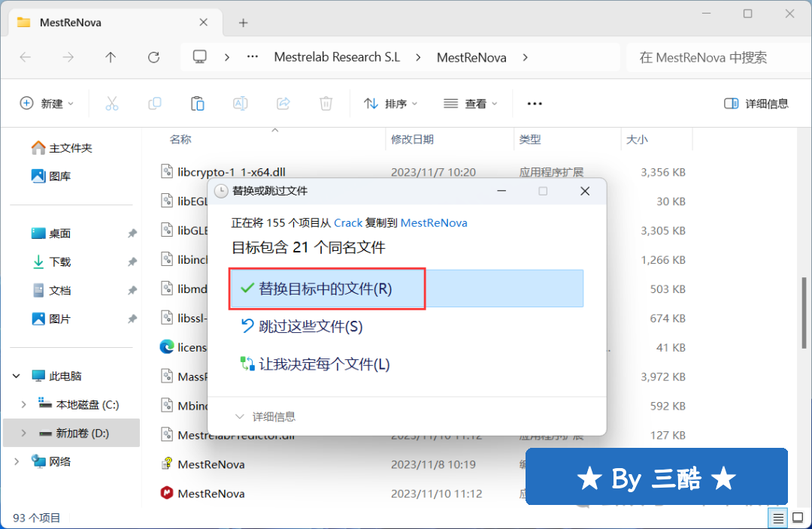This screenshot has height=529, width=812.
Task: Click the Delete trash icon
Action: pos(326,104)
